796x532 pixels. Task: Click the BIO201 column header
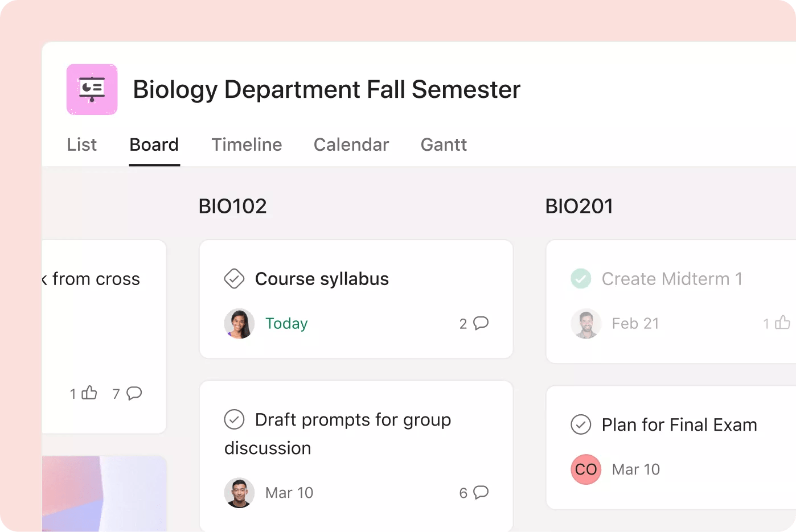click(x=579, y=206)
